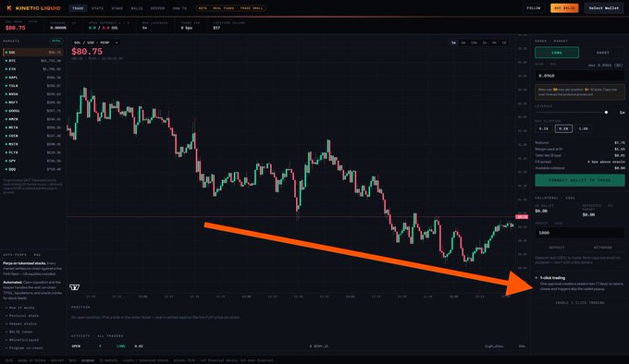Open the How To tab

coord(179,8)
